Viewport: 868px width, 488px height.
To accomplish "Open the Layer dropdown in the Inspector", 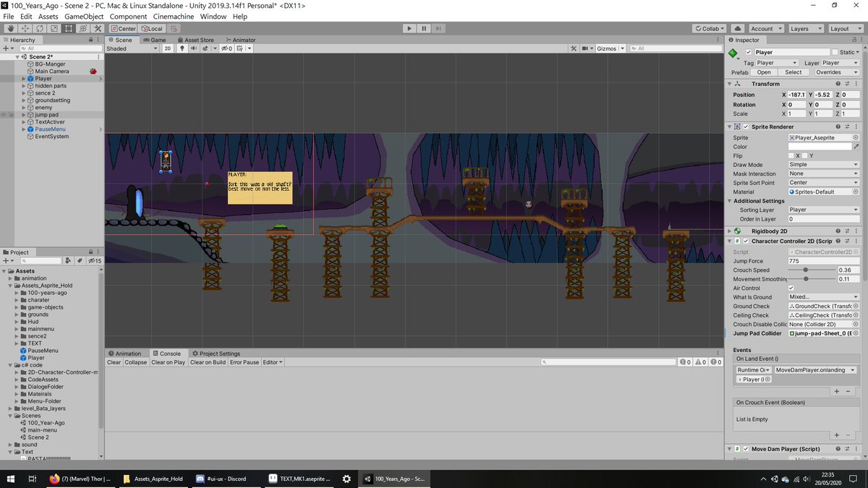I will 839,63.
